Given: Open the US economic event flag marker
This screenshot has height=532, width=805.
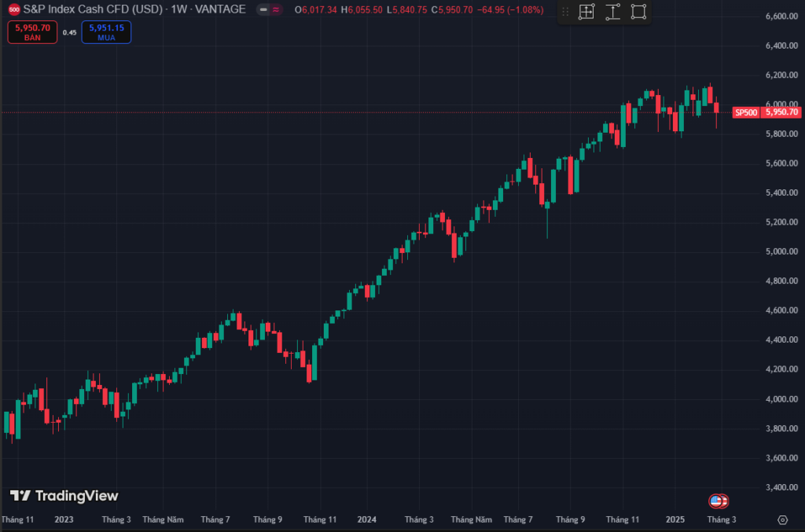Looking at the screenshot, I should click(x=715, y=501).
